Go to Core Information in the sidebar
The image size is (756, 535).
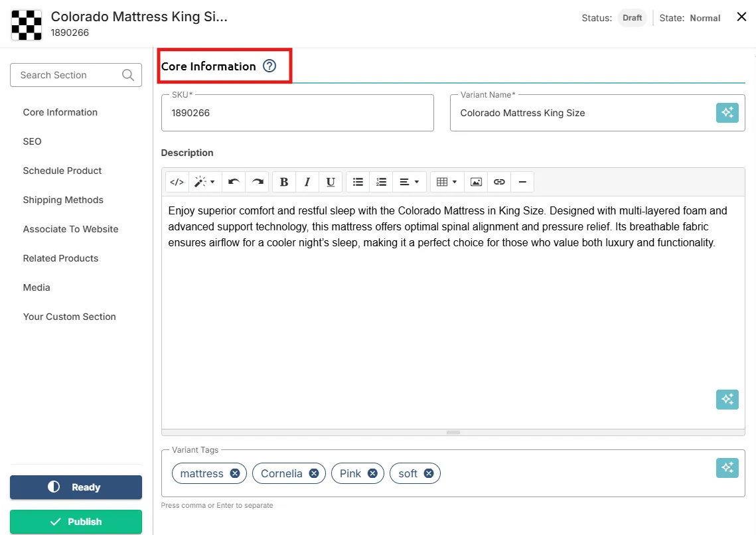coord(60,112)
